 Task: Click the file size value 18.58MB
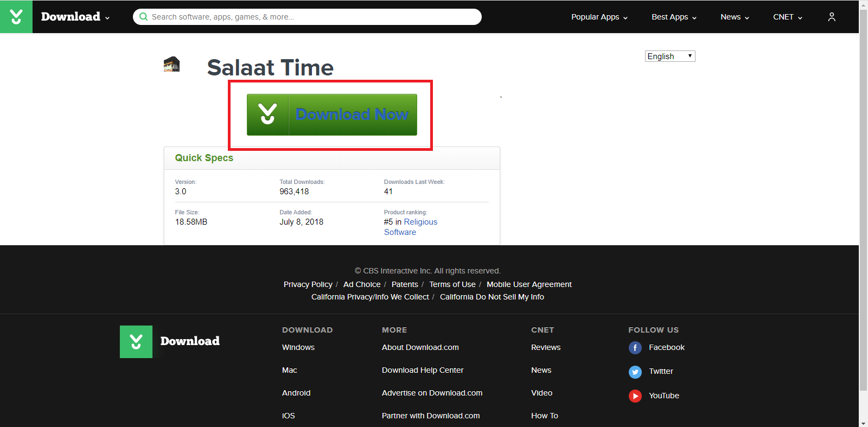coord(191,222)
